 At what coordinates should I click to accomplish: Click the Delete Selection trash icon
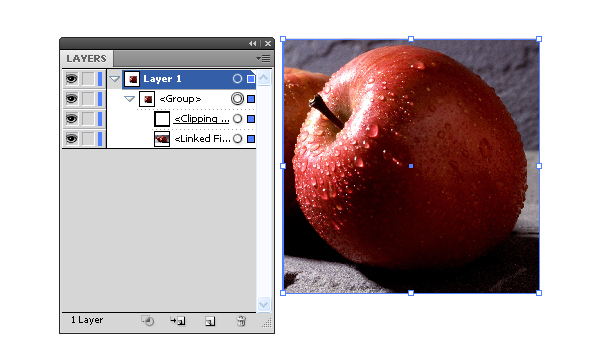(241, 321)
